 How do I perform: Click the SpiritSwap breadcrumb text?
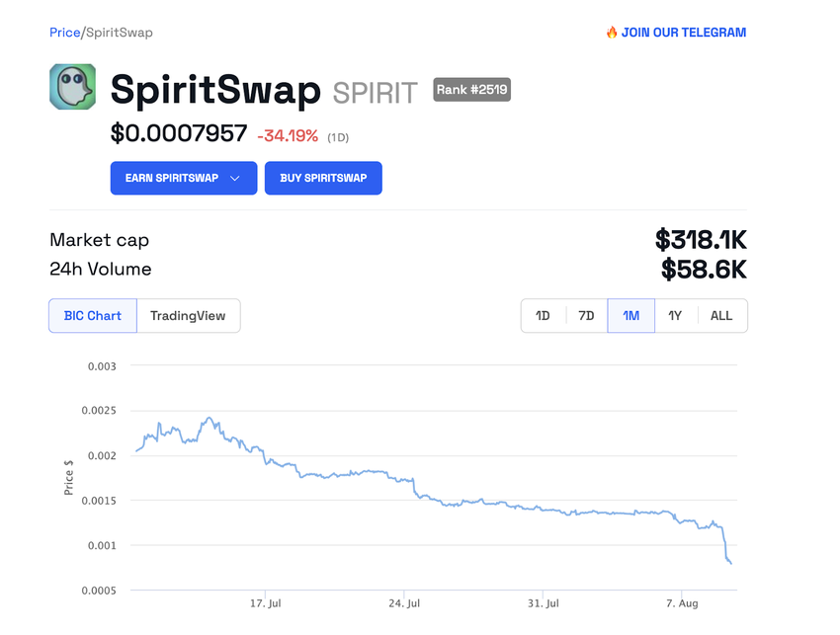(119, 33)
